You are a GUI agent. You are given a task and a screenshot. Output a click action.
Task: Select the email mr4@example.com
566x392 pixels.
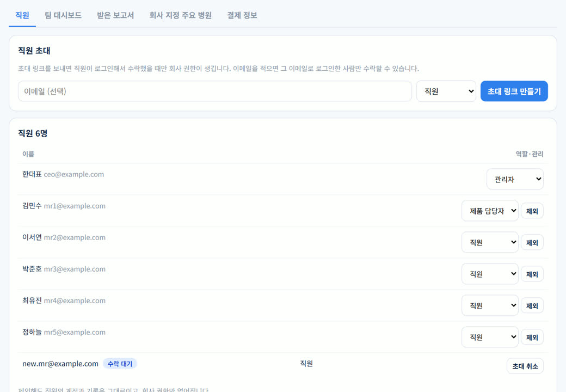pos(75,301)
